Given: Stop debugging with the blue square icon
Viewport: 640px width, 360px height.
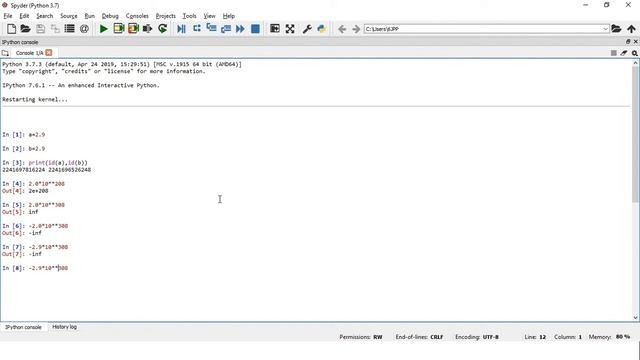Looking at the screenshot, I should tap(255, 29).
